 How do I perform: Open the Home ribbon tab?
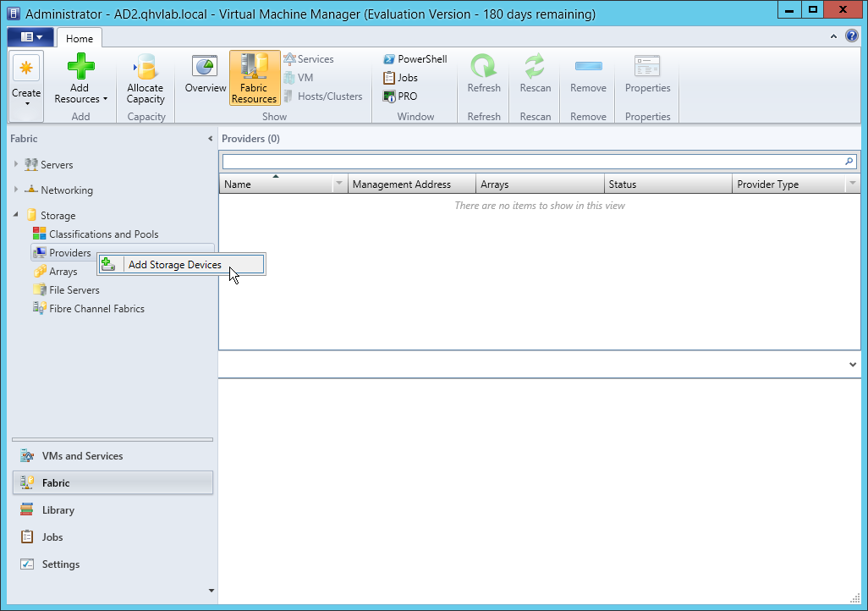[80, 39]
